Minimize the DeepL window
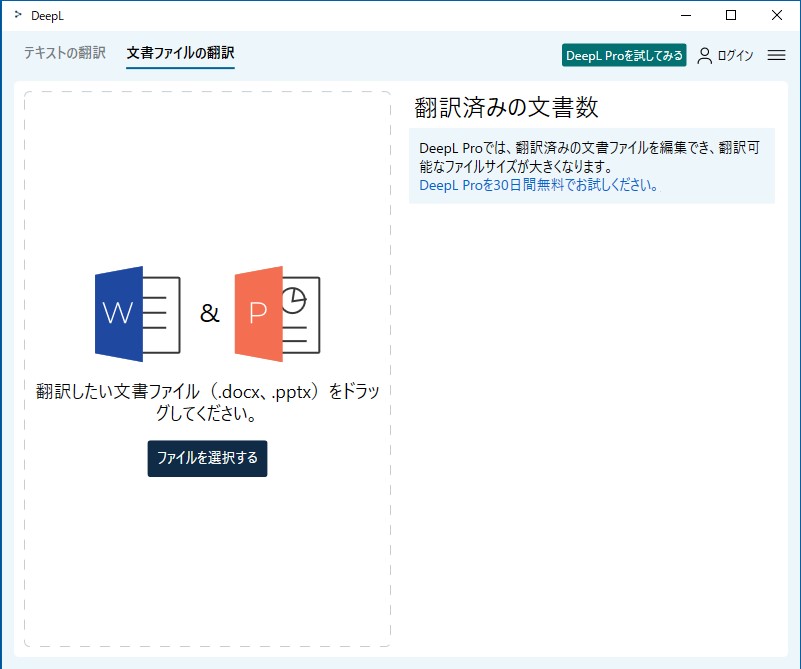Image resolution: width=801 pixels, height=669 pixels. click(685, 15)
